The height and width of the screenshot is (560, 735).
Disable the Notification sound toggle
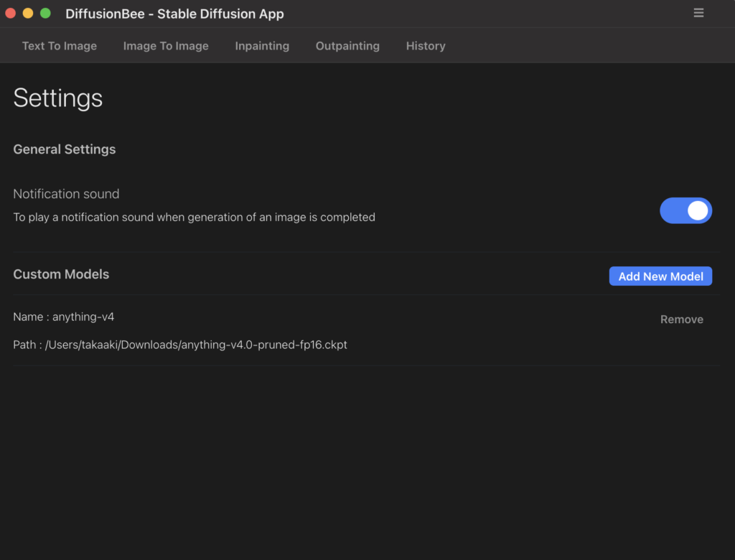point(685,210)
